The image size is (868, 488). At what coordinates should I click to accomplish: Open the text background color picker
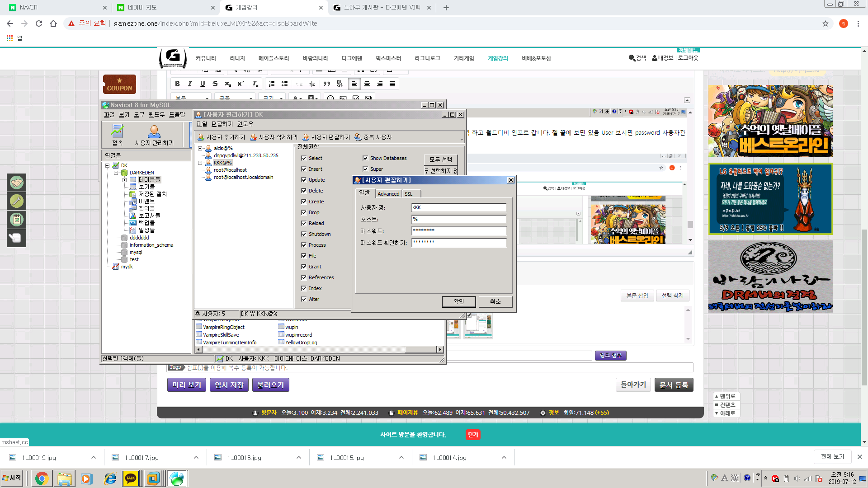point(313,98)
